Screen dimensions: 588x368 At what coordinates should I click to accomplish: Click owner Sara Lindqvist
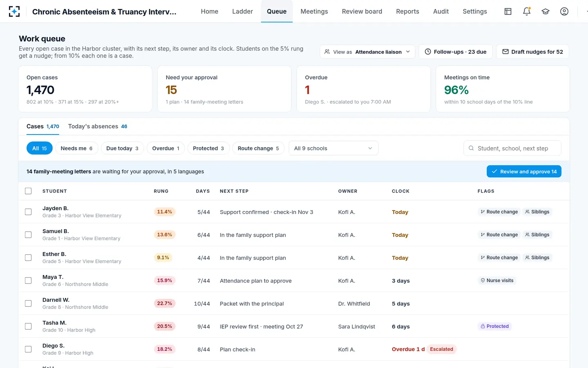[356, 326]
